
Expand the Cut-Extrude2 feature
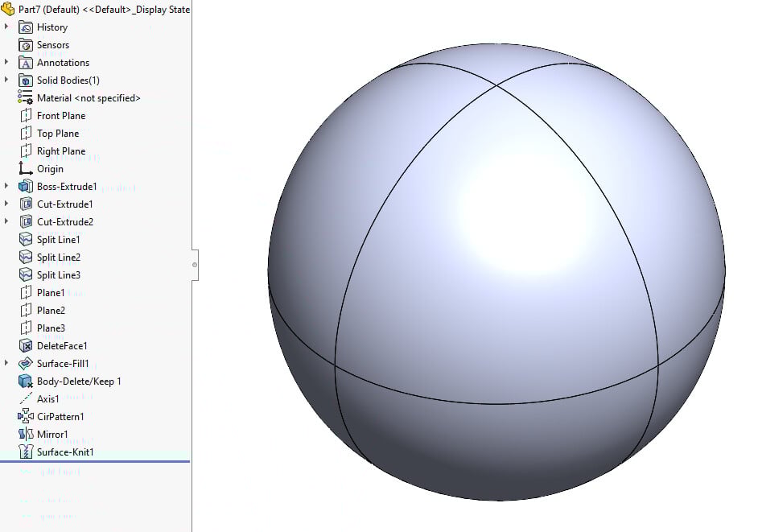tap(6, 221)
